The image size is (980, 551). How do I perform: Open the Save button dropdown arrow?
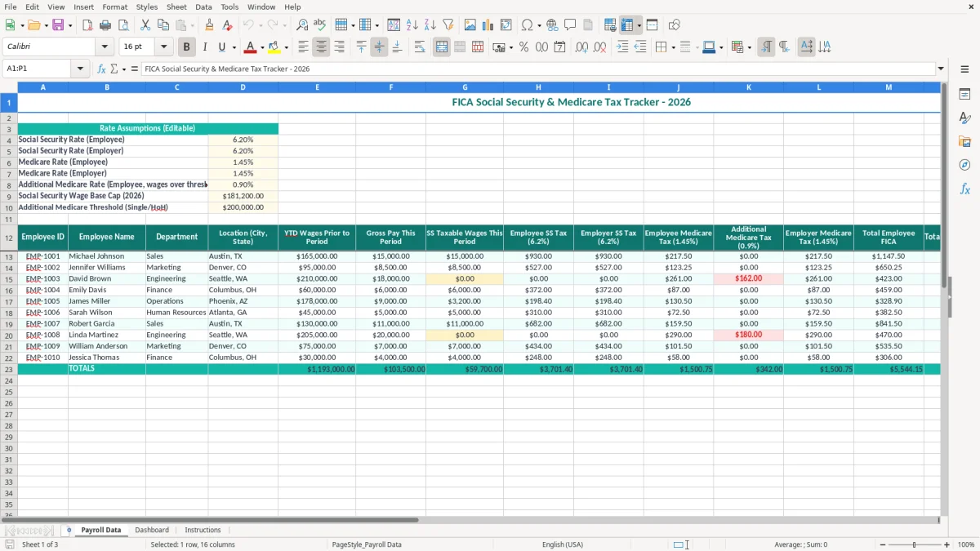70,25
